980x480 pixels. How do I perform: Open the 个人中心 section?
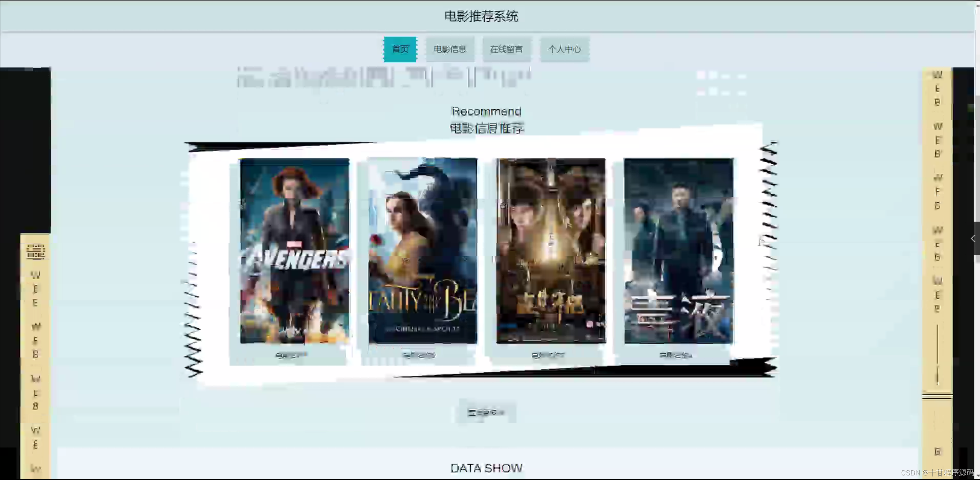point(564,49)
